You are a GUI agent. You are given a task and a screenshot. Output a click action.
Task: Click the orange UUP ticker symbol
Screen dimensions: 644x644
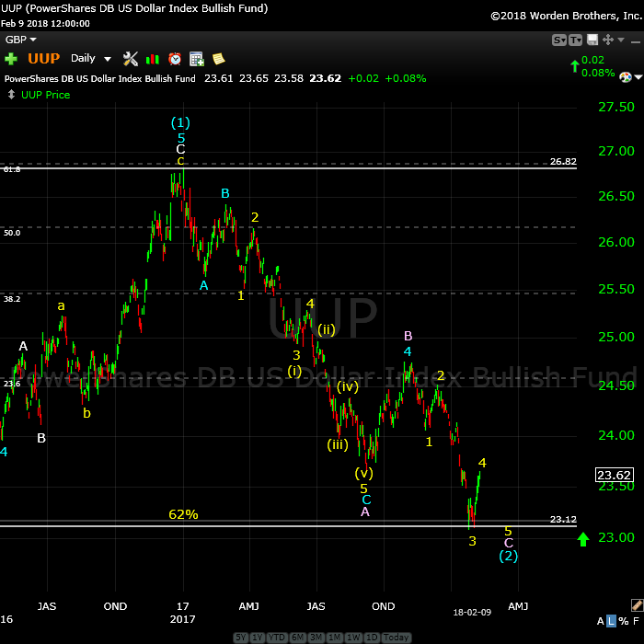(x=43, y=58)
